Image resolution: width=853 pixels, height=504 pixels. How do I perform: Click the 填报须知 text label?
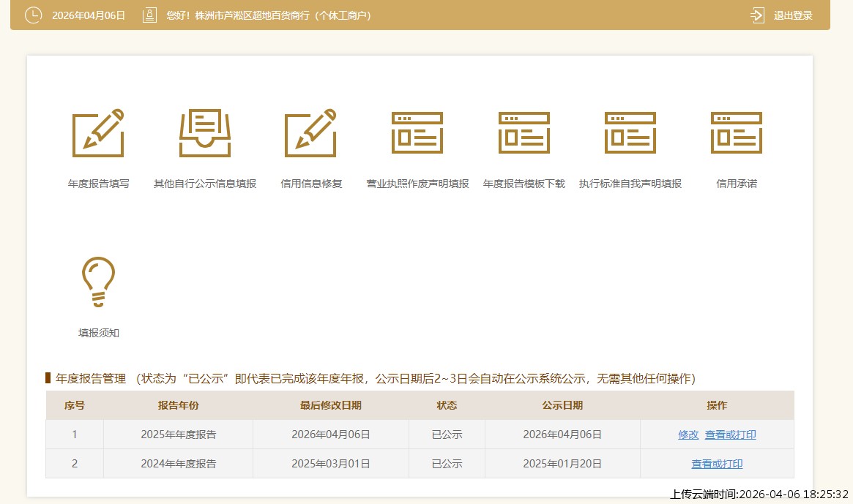point(98,333)
